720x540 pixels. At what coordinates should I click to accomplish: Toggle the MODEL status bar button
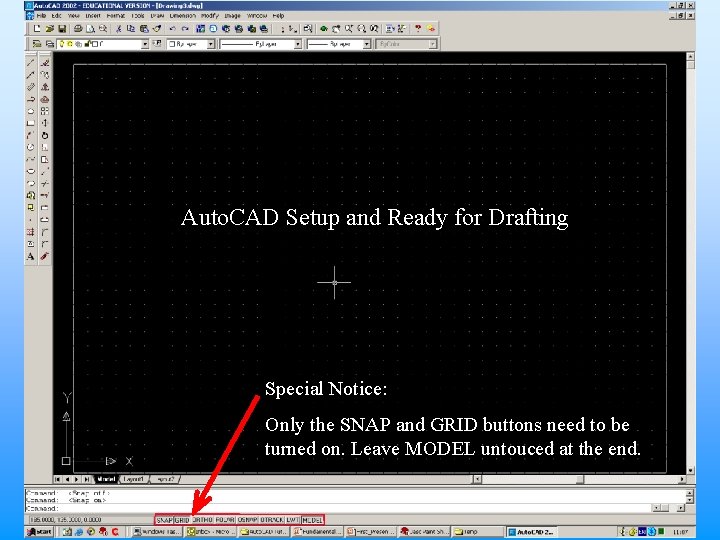[x=312, y=520]
